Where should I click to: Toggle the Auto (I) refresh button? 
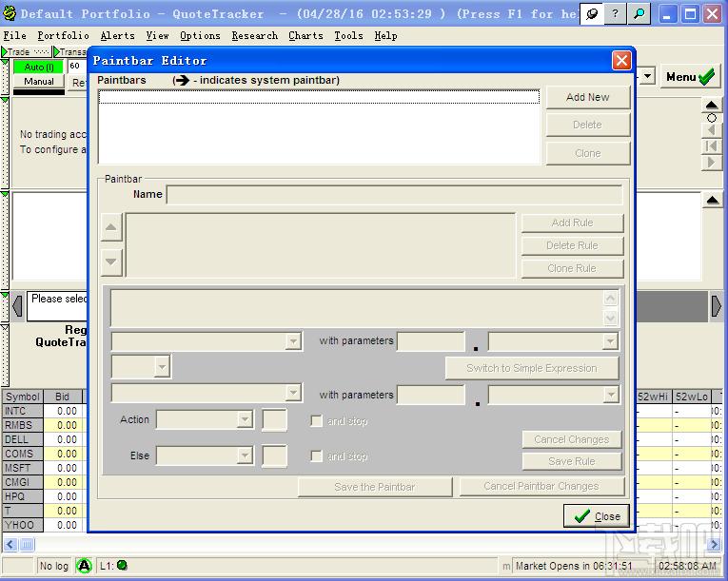coord(39,68)
